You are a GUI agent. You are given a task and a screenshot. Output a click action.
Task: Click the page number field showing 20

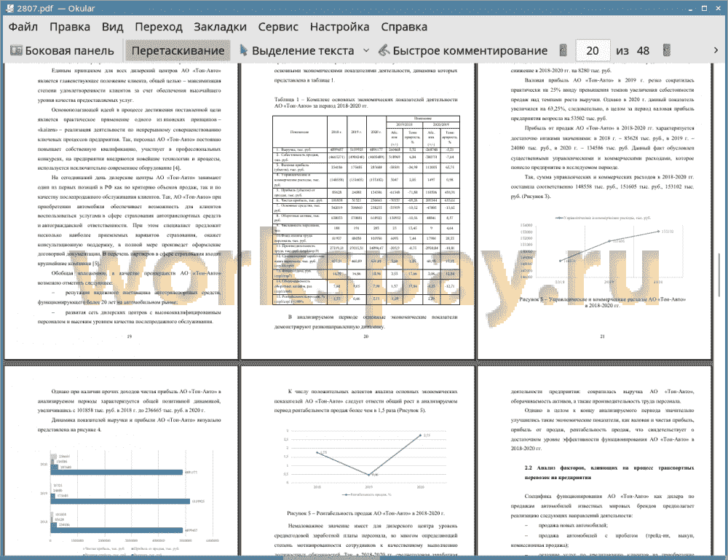[593, 51]
